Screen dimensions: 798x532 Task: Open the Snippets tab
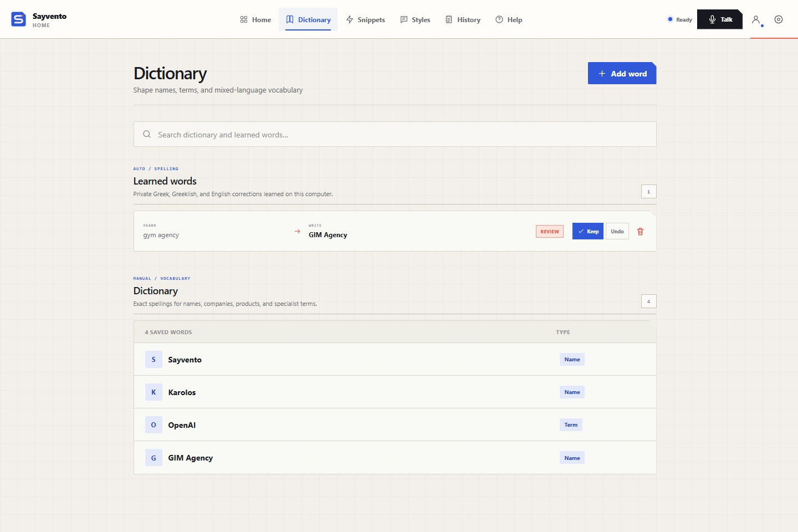point(365,19)
